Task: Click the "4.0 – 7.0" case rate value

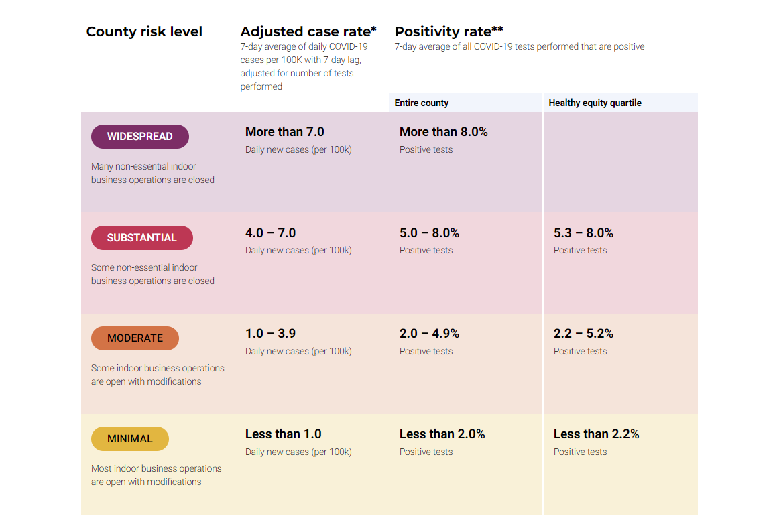Action: (x=270, y=233)
